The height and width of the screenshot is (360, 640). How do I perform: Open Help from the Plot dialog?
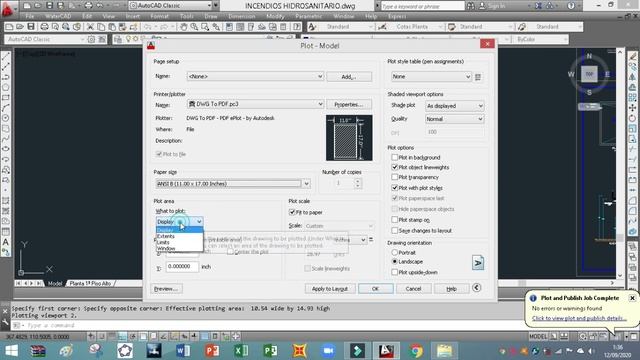(x=451, y=289)
